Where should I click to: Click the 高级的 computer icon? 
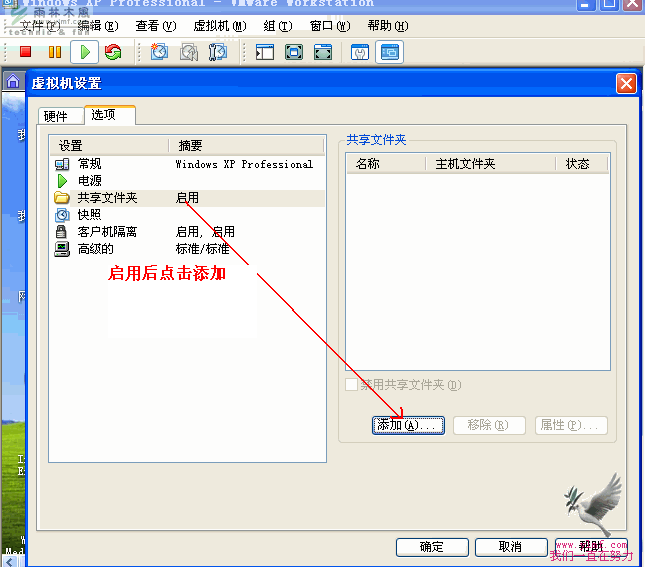(x=62, y=249)
